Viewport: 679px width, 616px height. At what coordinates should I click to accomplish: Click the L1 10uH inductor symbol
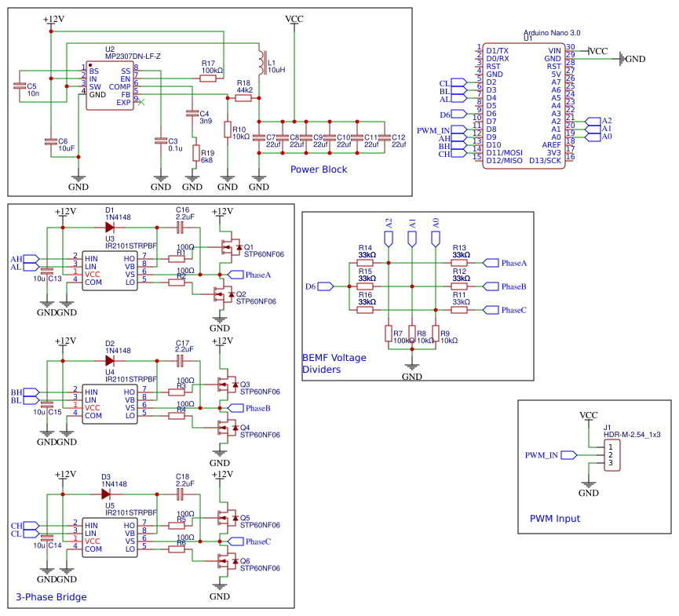pos(261,64)
